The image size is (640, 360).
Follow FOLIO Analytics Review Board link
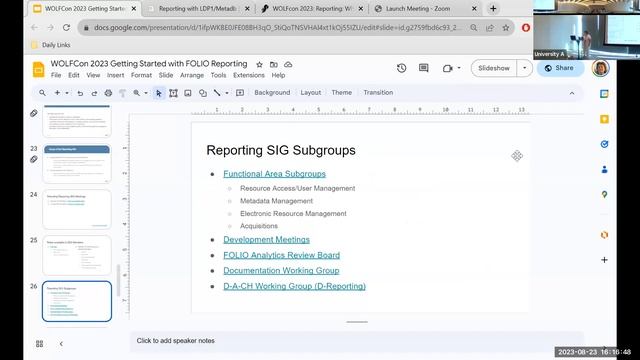pos(281,255)
